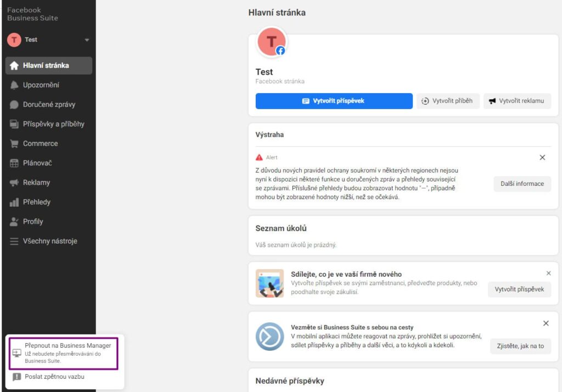Image resolution: width=562 pixels, height=392 pixels.
Task: Open Všechny nástroje menu in sidebar
Action: (x=49, y=241)
